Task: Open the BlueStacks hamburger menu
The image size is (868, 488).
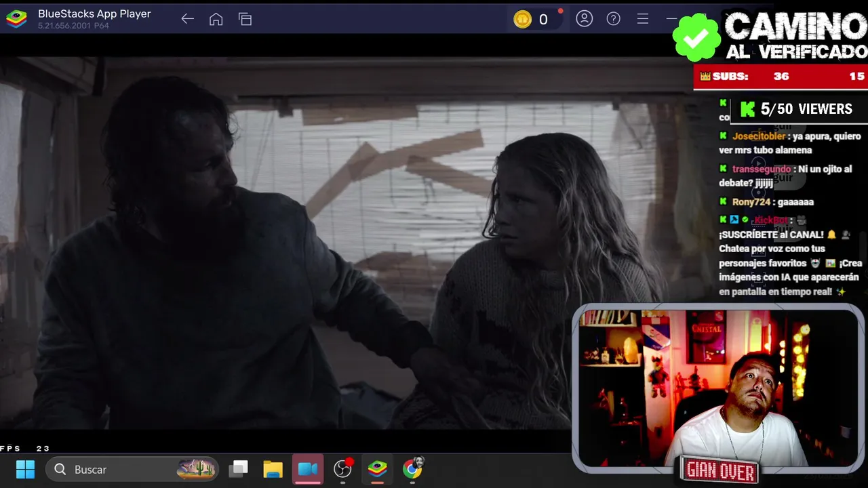Action: [643, 19]
